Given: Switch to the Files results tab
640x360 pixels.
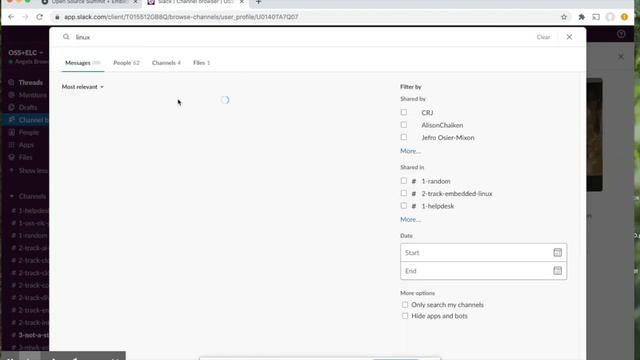Looking at the screenshot, I should point(201,63).
